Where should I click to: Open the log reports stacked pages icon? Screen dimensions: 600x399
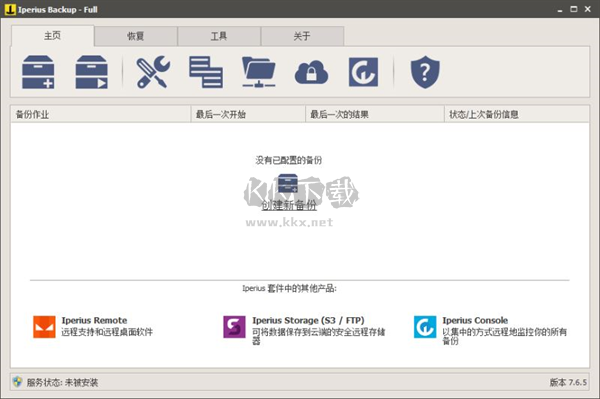(x=206, y=72)
